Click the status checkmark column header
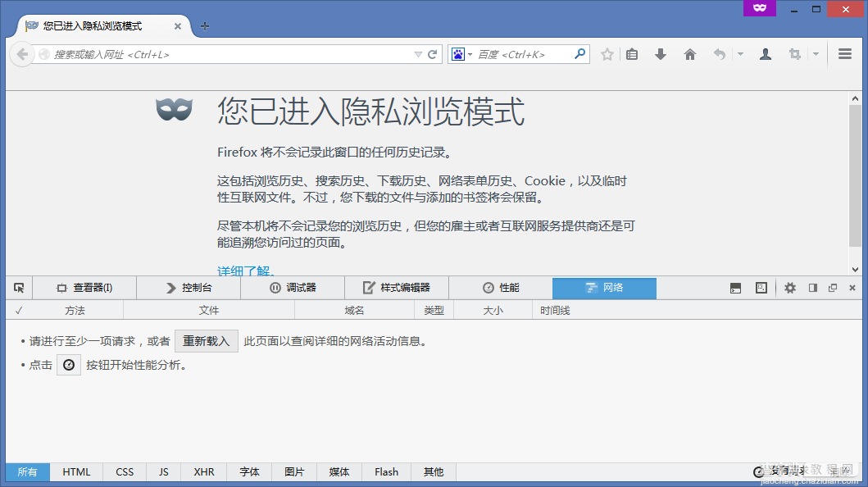Image resolution: width=868 pixels, height=487 pixels. [19, 311]
